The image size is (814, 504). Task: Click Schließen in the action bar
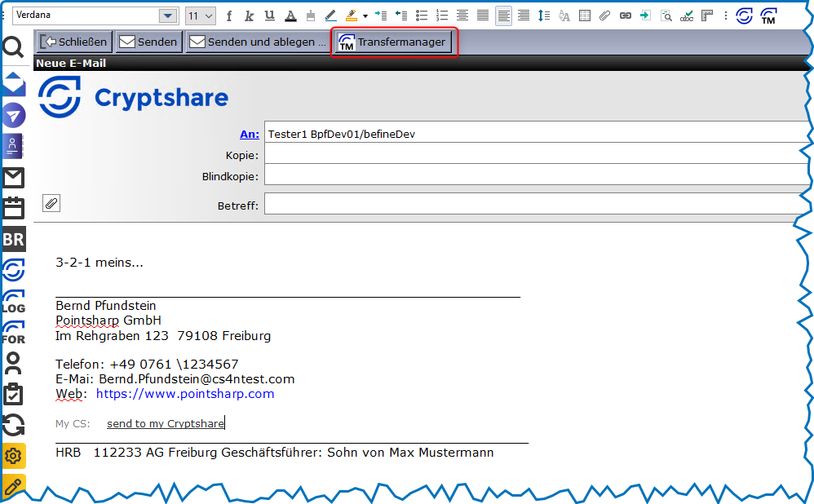(x=74, y=42)
